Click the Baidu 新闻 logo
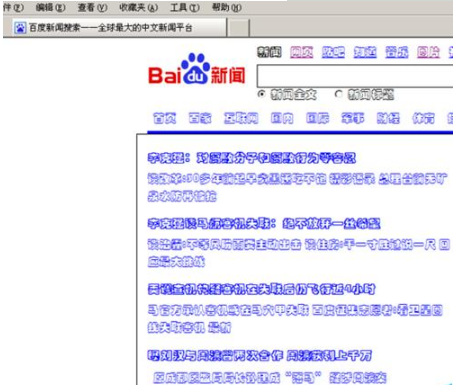 pos(197,69)
